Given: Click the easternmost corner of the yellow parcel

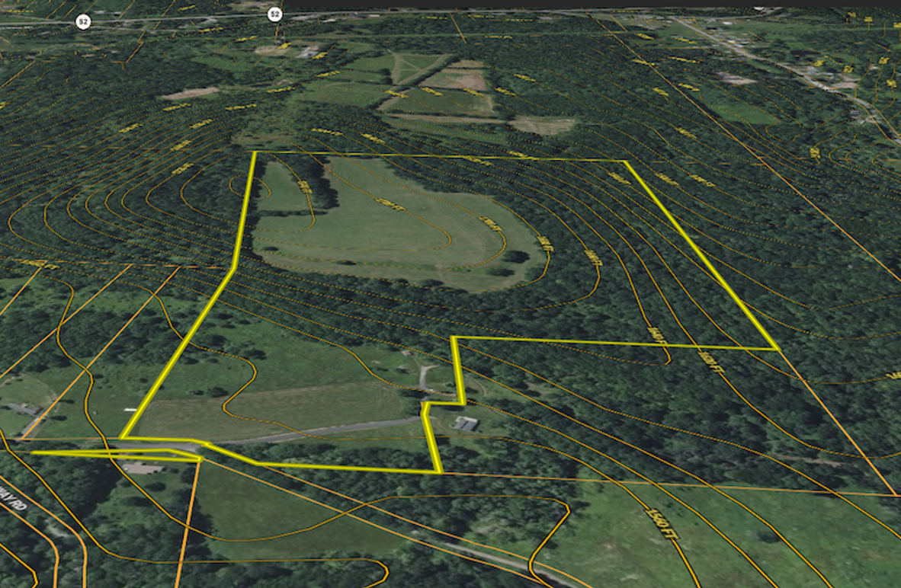Looking at the screenshot, I should [x=776, y=349].
